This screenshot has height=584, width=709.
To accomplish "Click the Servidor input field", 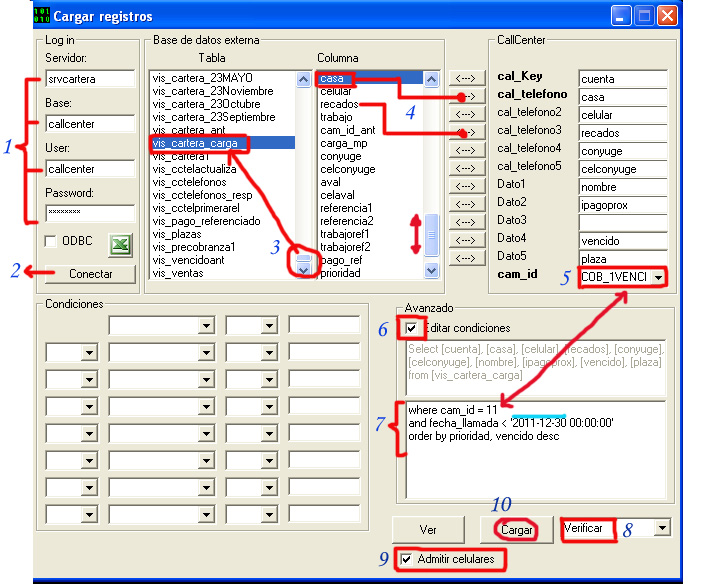I will [90, 79].
